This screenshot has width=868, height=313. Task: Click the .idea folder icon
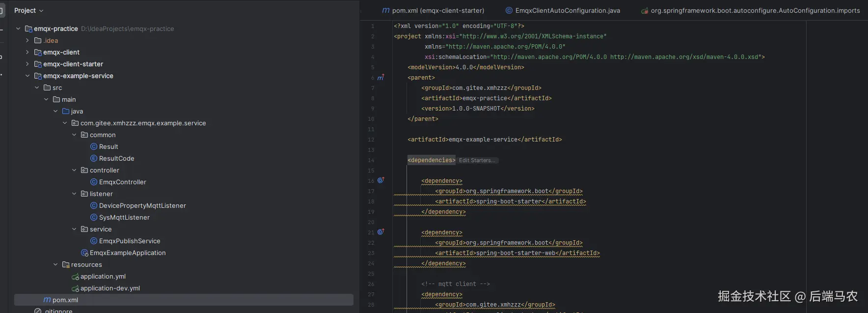click(x=38, y=40)
